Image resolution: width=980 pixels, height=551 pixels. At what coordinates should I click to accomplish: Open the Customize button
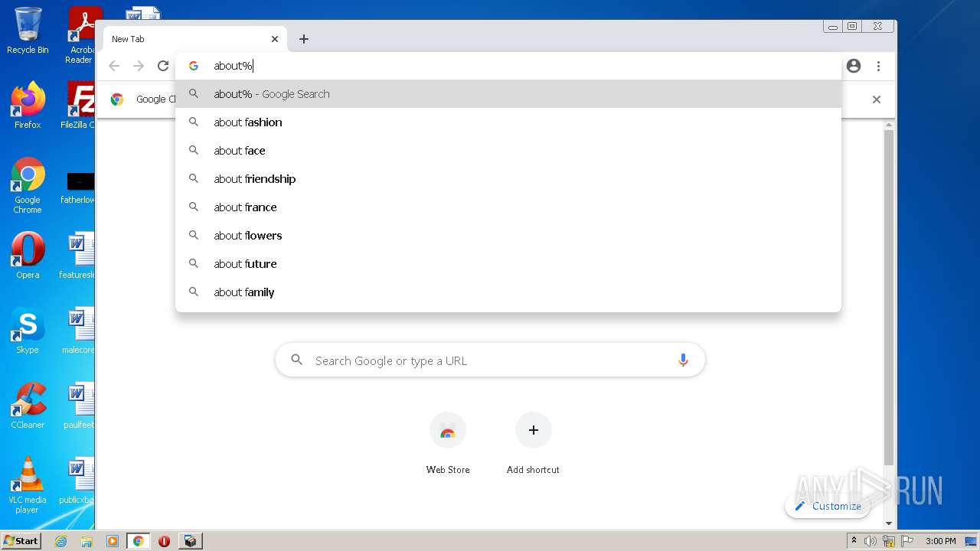[x=828, y=506]
